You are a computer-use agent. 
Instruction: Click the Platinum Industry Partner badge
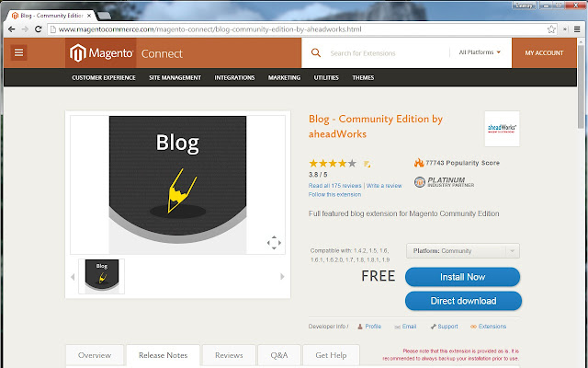[x=445, y=182]
